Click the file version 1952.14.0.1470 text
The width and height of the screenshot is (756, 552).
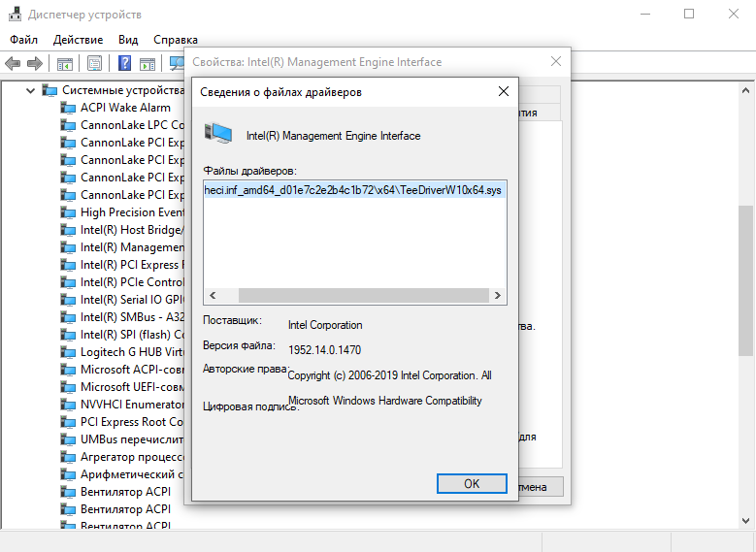tap(324, 350)
